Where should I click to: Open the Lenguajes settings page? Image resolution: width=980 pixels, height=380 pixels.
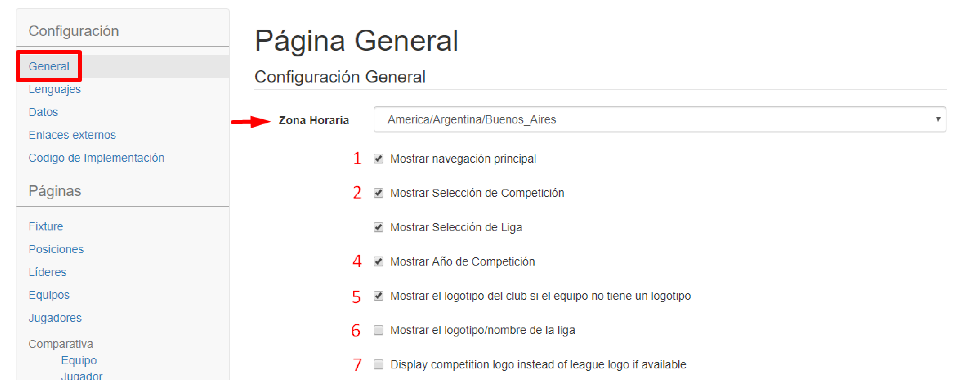[54, 89]
